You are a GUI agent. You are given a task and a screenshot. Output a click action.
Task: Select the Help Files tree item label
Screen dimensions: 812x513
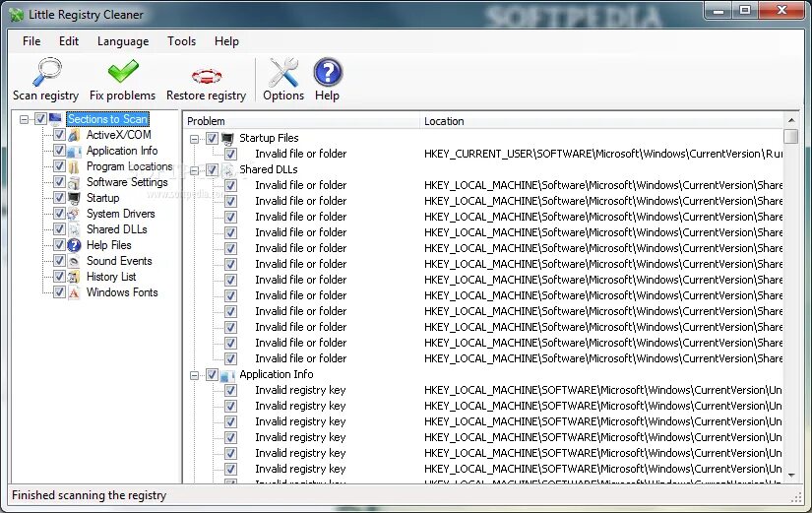108,245
